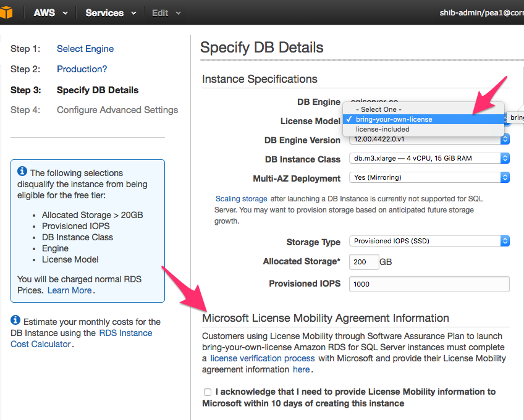The height and width of the screenshot is (420, 524).
Task: Choose '- Select One -' in the License Model list
Action: (423, 109)
